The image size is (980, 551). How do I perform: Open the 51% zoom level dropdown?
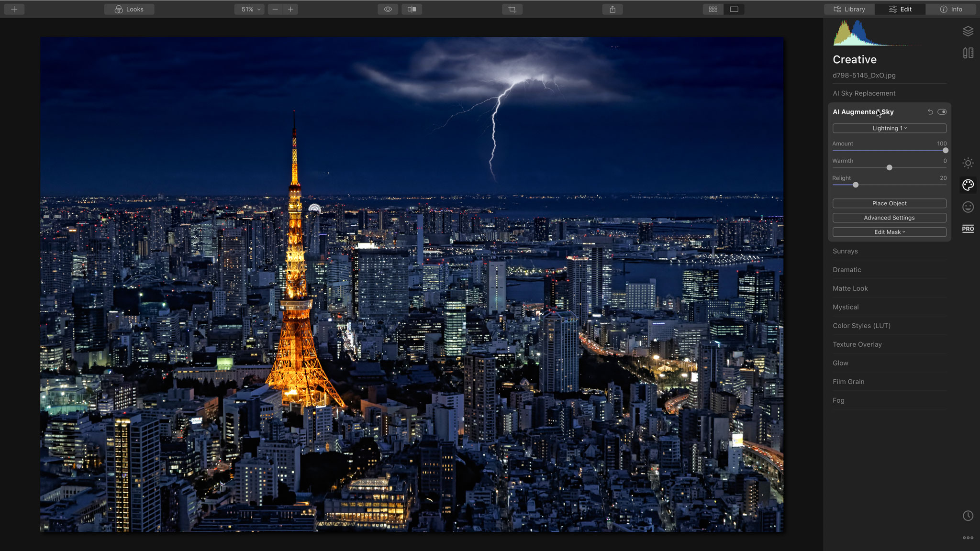249,9
